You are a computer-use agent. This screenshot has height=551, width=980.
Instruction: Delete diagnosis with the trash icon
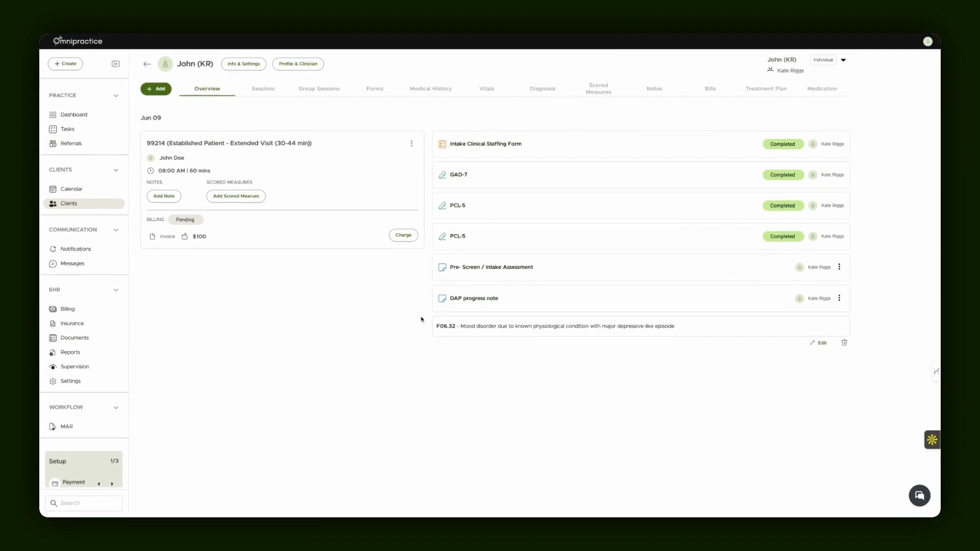[844, 343]
